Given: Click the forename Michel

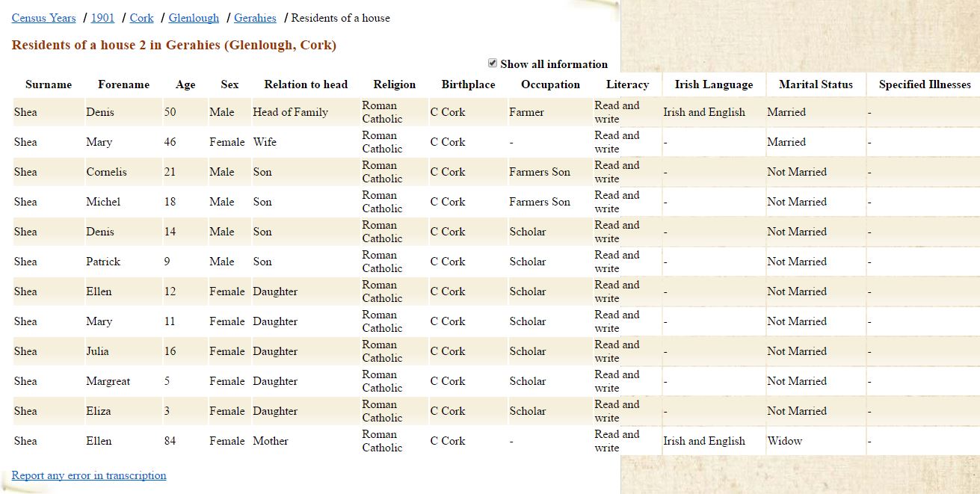Looking at the screenshot, I should tap(103, 202).
